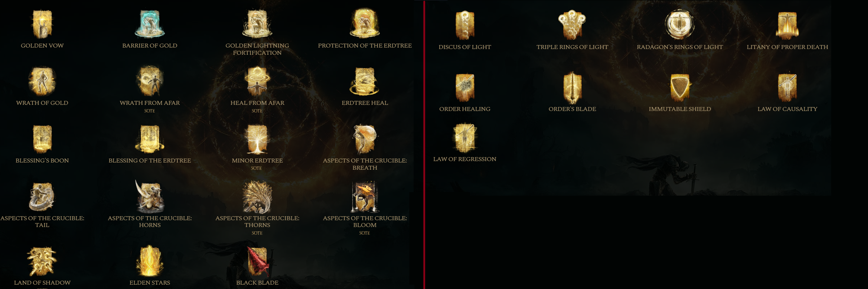Pick the Immutable Shield icon

click(x=680, y=87)
